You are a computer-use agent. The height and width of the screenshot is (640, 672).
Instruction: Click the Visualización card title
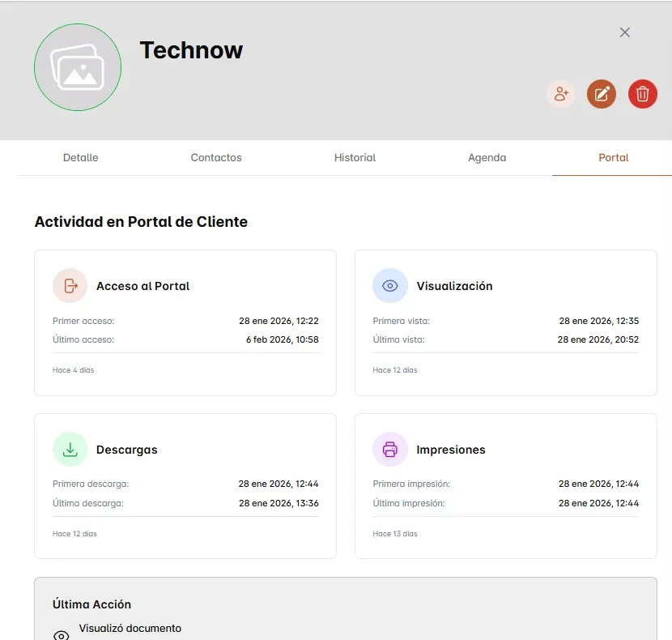point(454,286)
